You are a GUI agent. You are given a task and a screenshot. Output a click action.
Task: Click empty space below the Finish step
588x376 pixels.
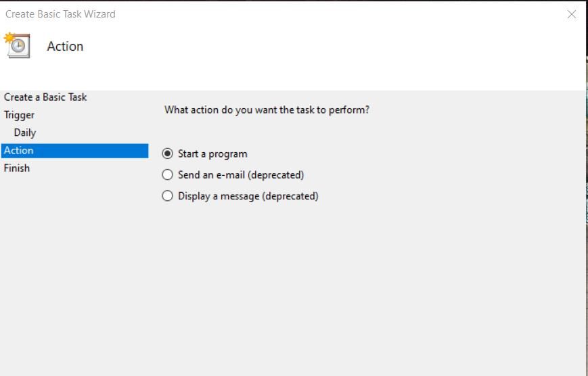coord(74,271)
